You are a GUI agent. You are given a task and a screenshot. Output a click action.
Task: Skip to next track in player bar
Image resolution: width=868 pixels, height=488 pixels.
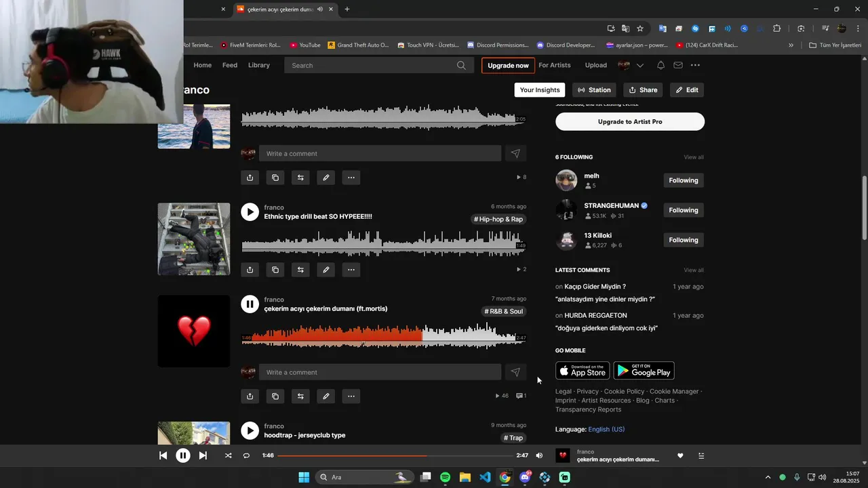203,455
